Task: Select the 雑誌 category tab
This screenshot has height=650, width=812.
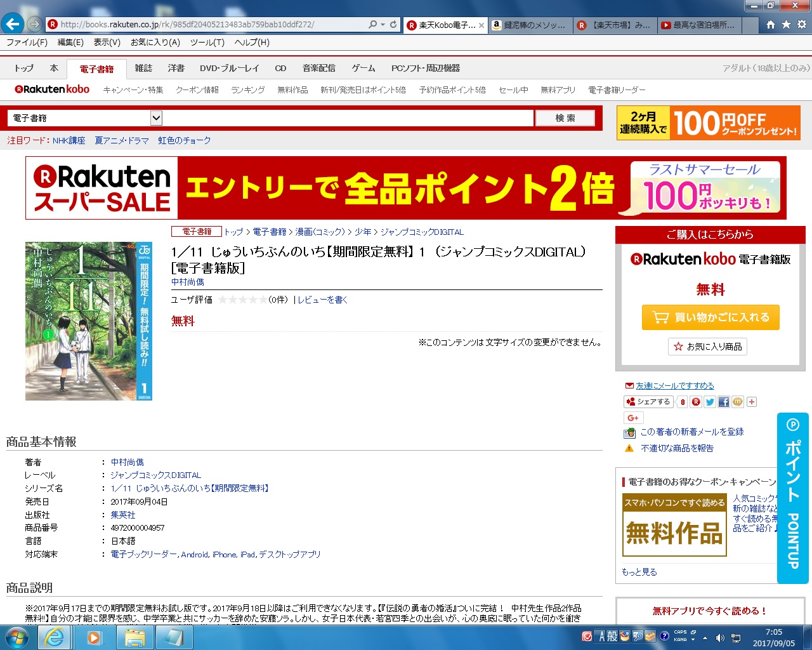Action: (x=143, y=69)
